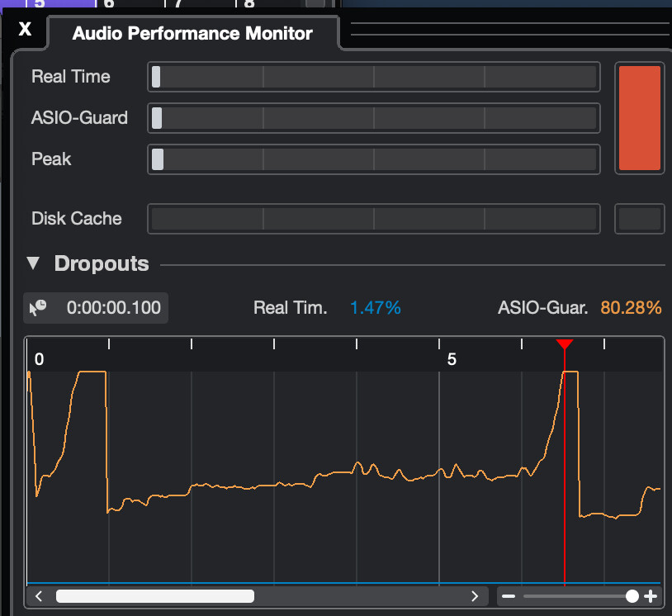Zoom out graph with minus button
Image resolution: width=672 pixels, height=616 pixels.
tap(509, 596)
